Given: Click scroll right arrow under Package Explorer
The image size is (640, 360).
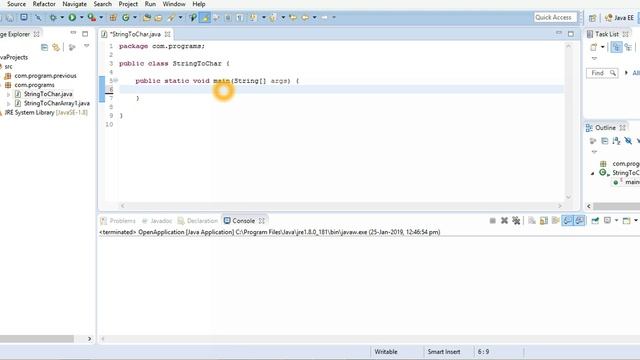Looking at the screenshot, I should click(x=89, y=339).
